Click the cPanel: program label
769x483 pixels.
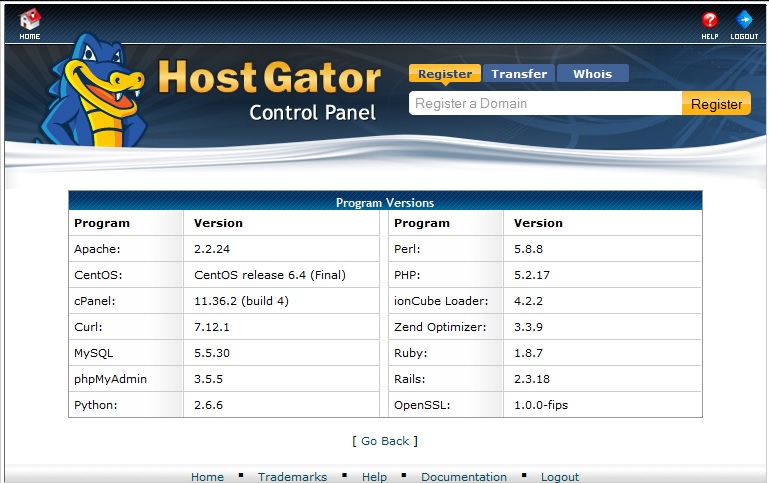click(x=95, y=301)
